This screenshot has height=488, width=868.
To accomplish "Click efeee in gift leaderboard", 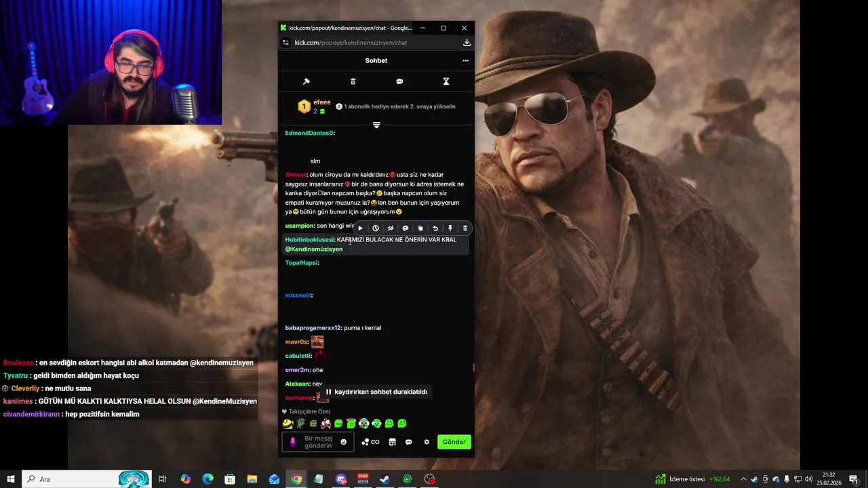I will pyautogui.click(x=322, y=102).
